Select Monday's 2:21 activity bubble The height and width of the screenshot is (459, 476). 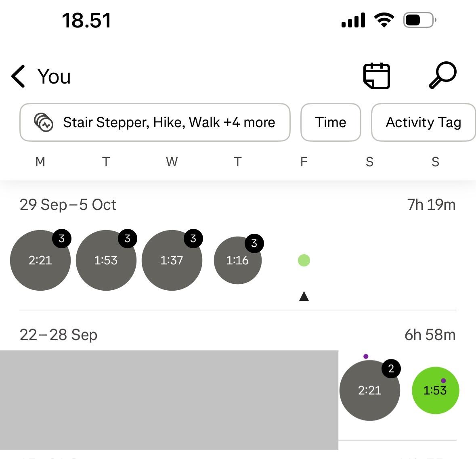[40, 260]
